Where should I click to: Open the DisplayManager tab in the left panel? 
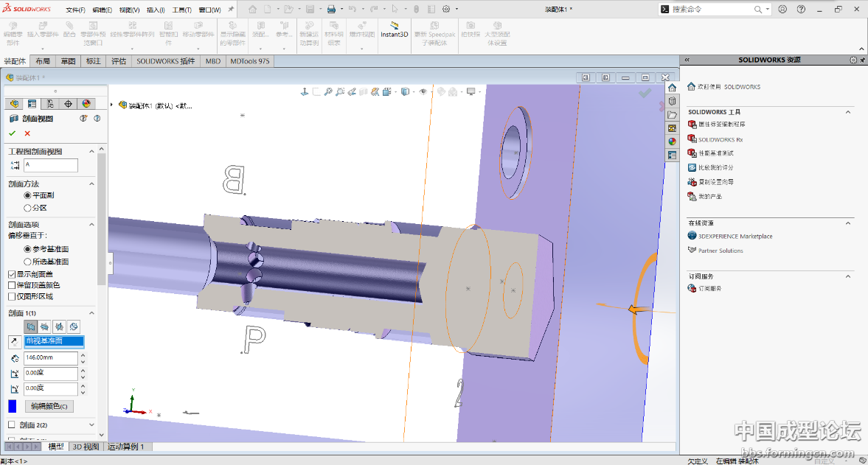[86, 104]
